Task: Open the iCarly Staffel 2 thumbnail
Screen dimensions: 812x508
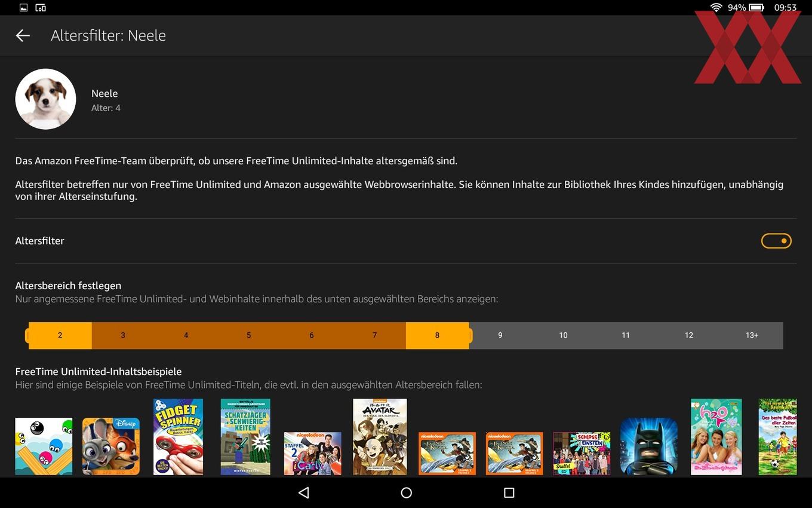Action: click(313, 454)
